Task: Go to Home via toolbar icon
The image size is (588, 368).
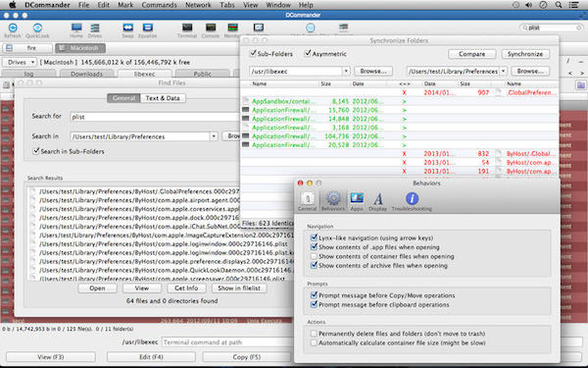Action: (76, 27)
